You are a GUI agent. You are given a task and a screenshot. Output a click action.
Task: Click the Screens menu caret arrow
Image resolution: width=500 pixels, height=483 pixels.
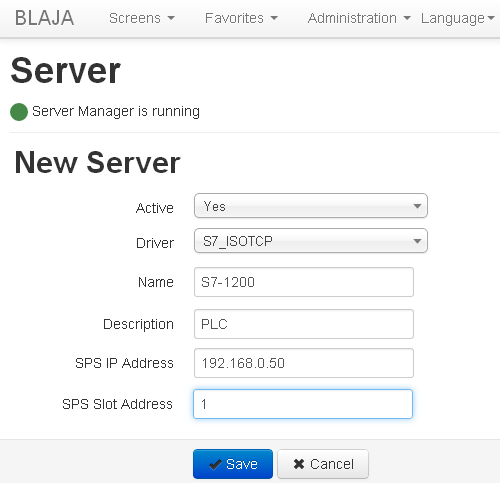(x=171, y=18)
